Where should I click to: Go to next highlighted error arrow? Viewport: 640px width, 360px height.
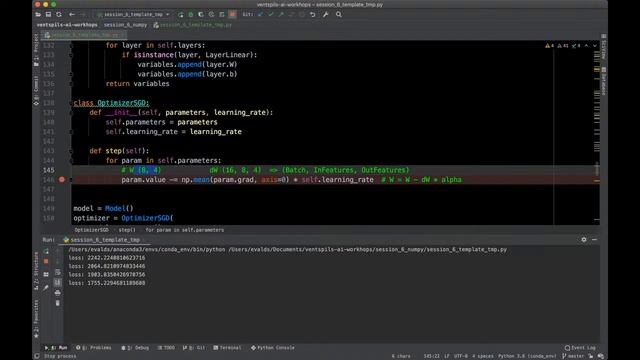(x=595, y=46)
